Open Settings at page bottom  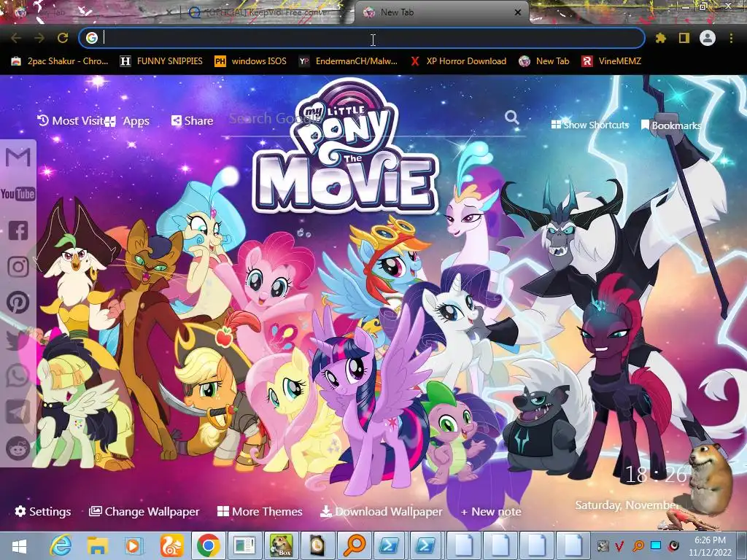[x=43, y=511]
